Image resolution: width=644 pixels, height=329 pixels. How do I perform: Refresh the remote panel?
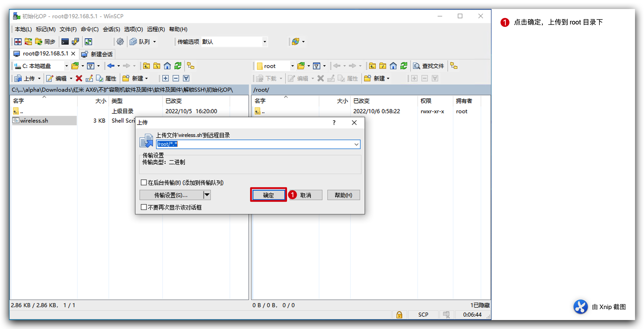(x=404, y=66)
